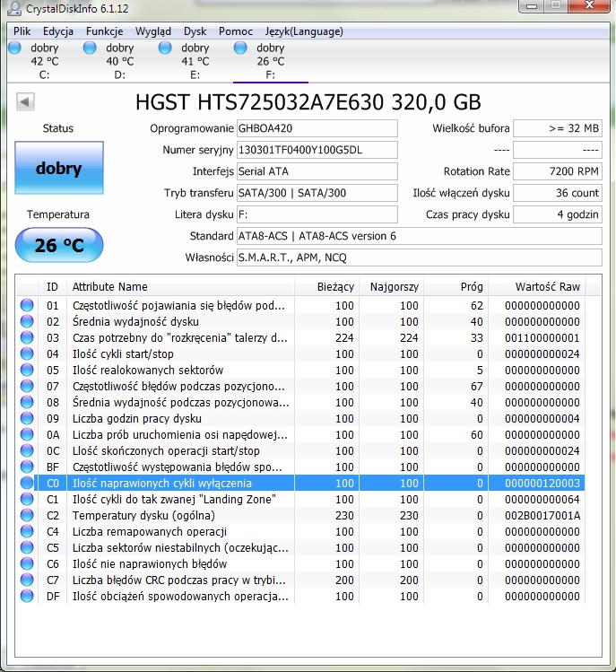The height and width of the screenshot is (672, 616).
Task: Click status orb for attribute 04
Action: [x=27, y=353]
